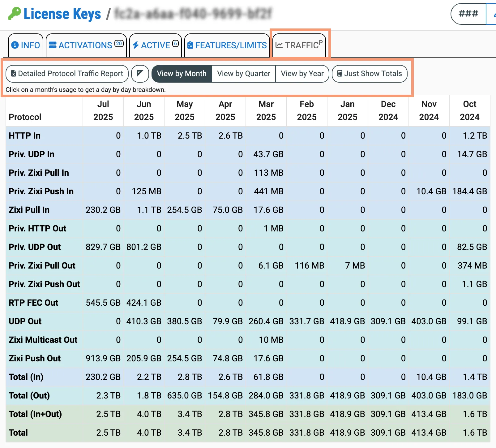Switch to the INFO tab
The height and width of the screenshot is (448, 496).
[x=26, y=45]
